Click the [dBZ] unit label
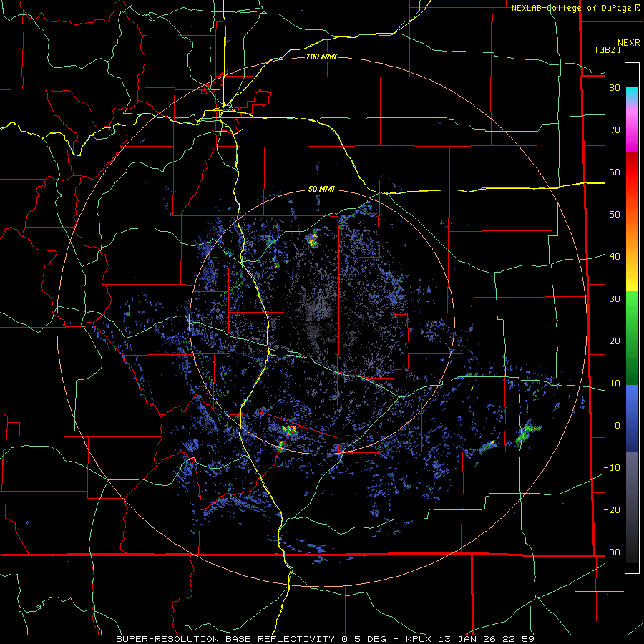Screen dimensions: 644x644 coord(608,49)
